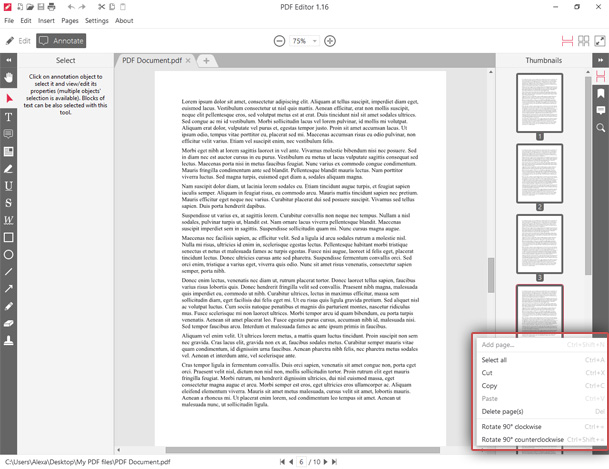Open the Pages menu
Screen dimensions: 609x469
[x=70, y=21]
